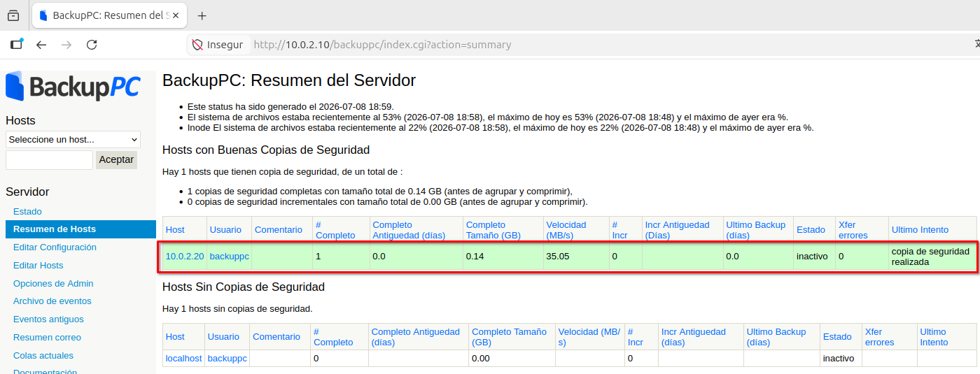Sort top table by # Incr
The width and height of the screenshot is (980, 374).
click(x=619, y=230)
